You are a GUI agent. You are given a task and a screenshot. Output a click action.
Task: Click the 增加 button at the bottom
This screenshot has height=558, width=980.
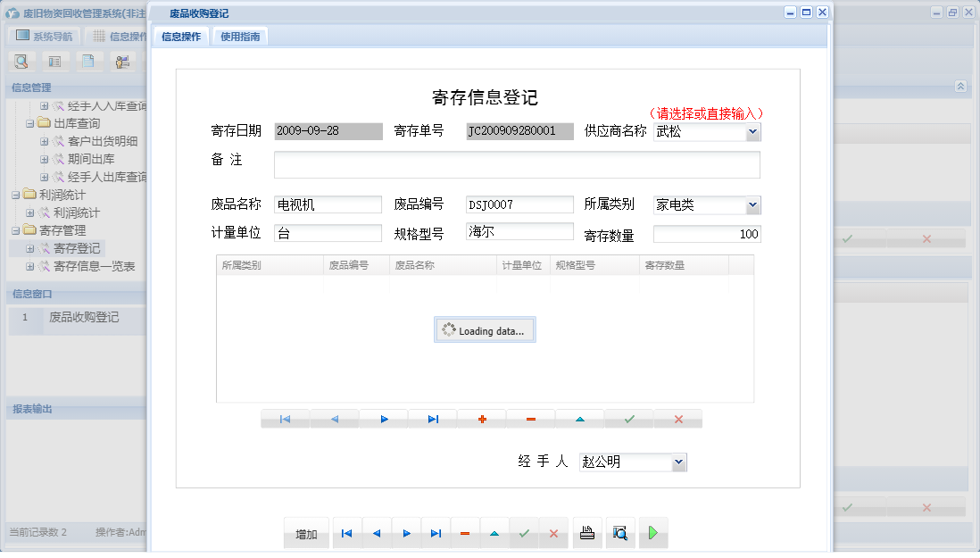tap(305, 532)
